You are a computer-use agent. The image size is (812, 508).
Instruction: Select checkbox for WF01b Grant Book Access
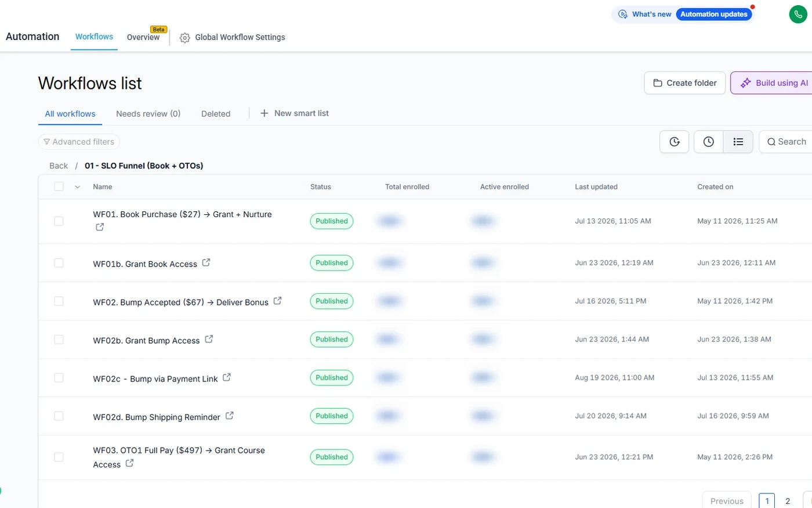(x=59, y=263)
